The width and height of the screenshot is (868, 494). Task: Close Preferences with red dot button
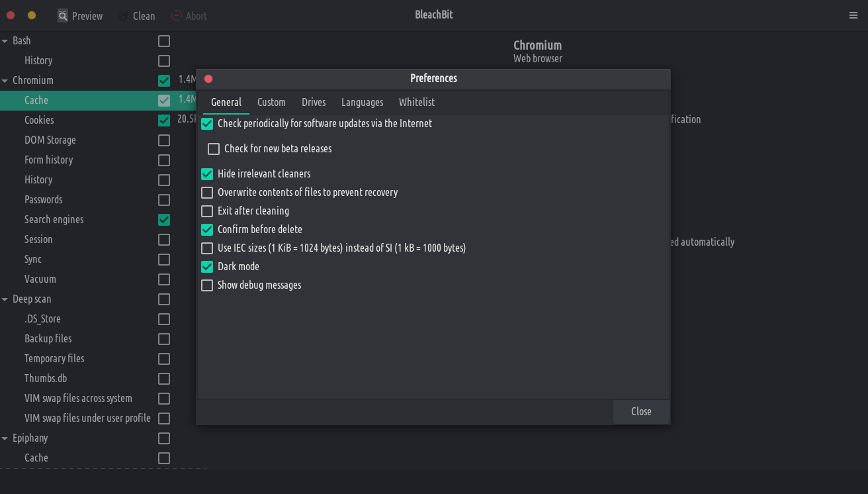pos(208,79)
